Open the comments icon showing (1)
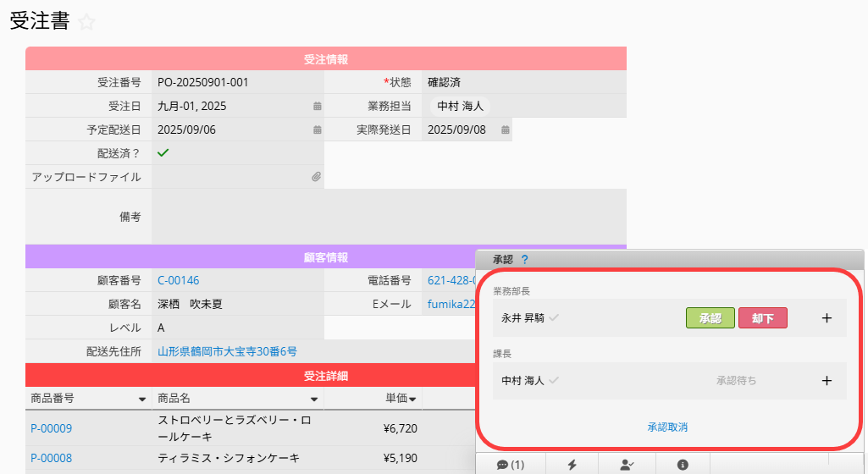Image resolution: width=868 pixels, height=474 pixels. [x=511, y=465]
